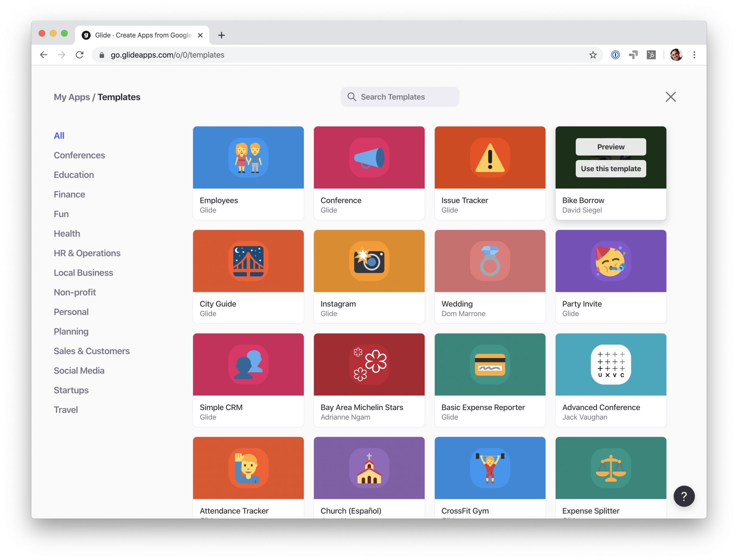This screenshot has width=738, height=560.
Task: Click the Conference megaphone icon
Action: [369, 157]
